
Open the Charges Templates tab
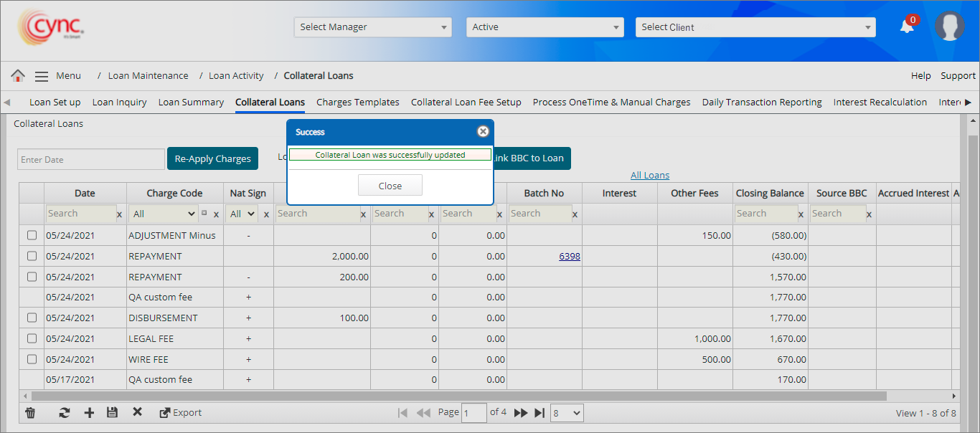(357, 103)
